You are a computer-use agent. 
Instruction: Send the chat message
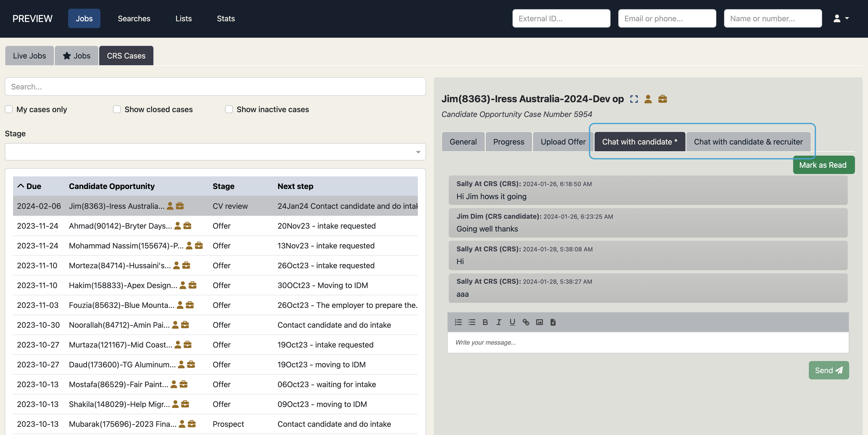(x=828, y=370)
